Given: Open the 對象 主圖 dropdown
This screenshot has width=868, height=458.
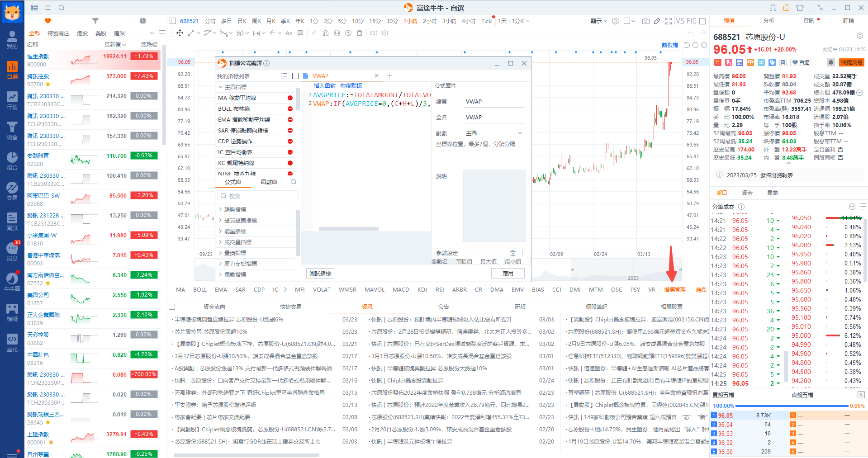Looking at the screenshot, I should click(494, 133).
